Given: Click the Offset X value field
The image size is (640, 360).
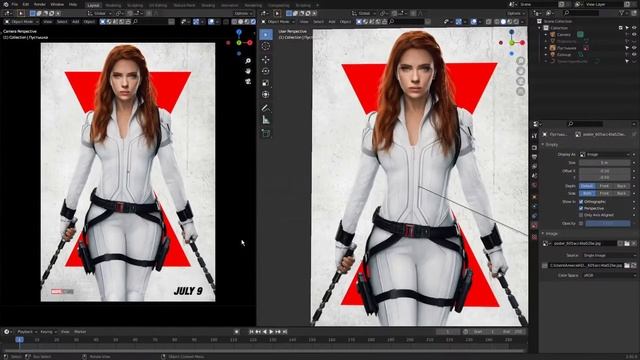Looking at the screenshot, I should pyautogui.click(x=604, y=171).
